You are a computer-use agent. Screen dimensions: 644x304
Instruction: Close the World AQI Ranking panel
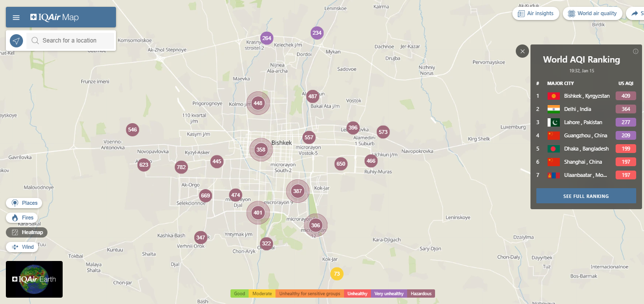coord(523,51)
